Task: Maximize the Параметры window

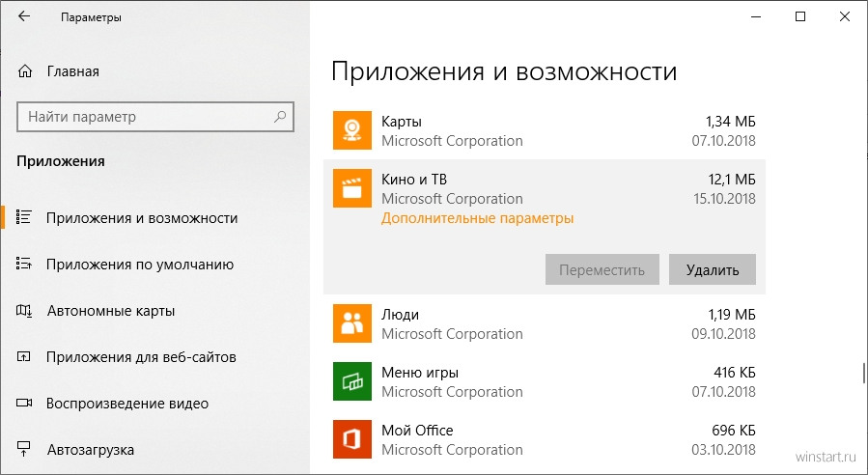Action: pyautogui.click(x=799, y=16)
